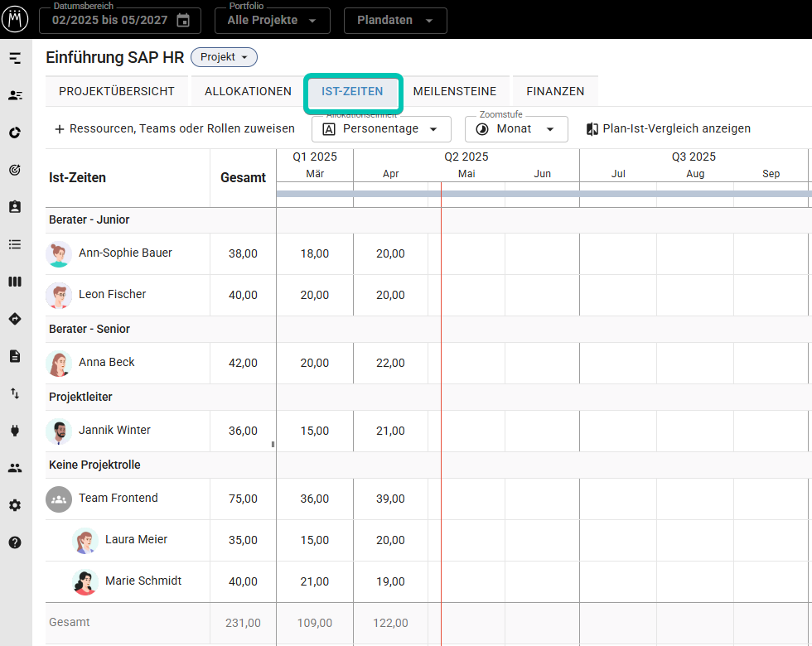Switch to the Allokationen tab
Viewport: 812px width, 646px height.
point(248,91)
